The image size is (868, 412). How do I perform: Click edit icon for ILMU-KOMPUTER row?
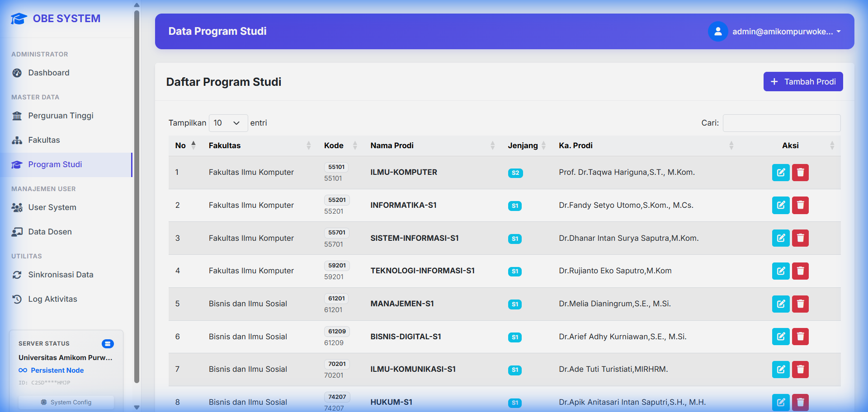(780, 173)
